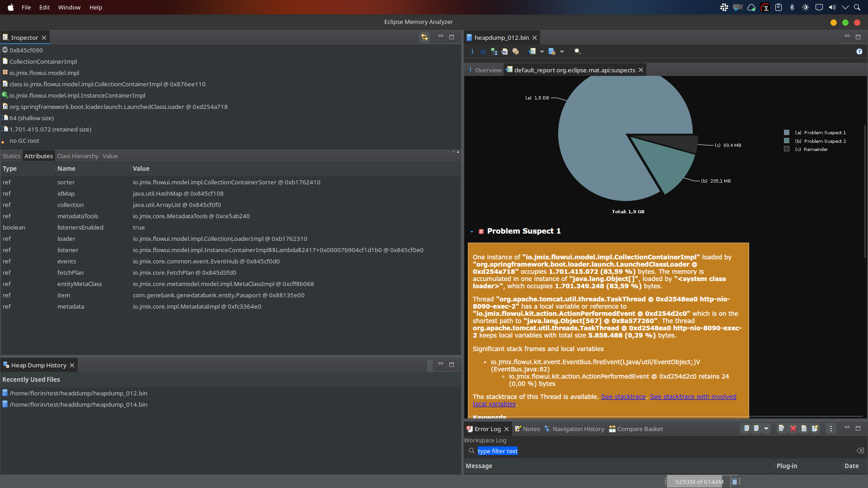Clear the filter text field icon
This screenshot has height=488, width=868.
(x=860, y=450)
